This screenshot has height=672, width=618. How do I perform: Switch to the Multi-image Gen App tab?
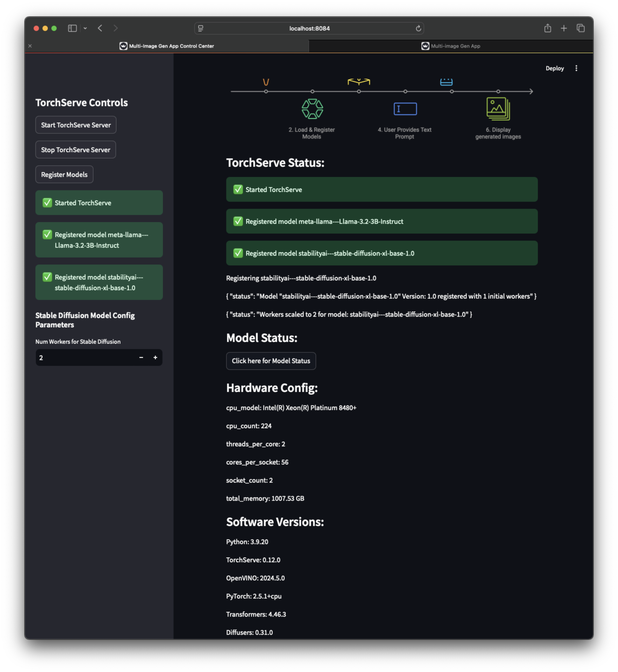pyautogui.click(x=450, y=46)
